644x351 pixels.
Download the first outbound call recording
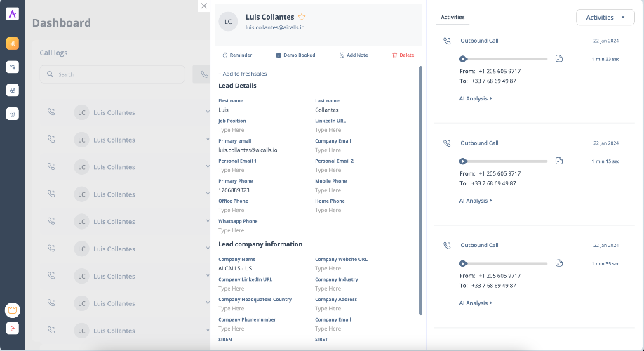point(559,59)
